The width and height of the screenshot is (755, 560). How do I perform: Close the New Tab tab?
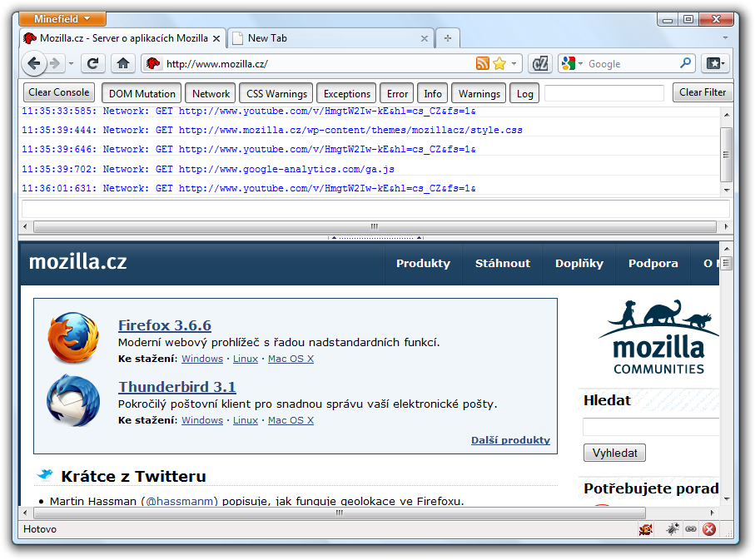point(425,38)
